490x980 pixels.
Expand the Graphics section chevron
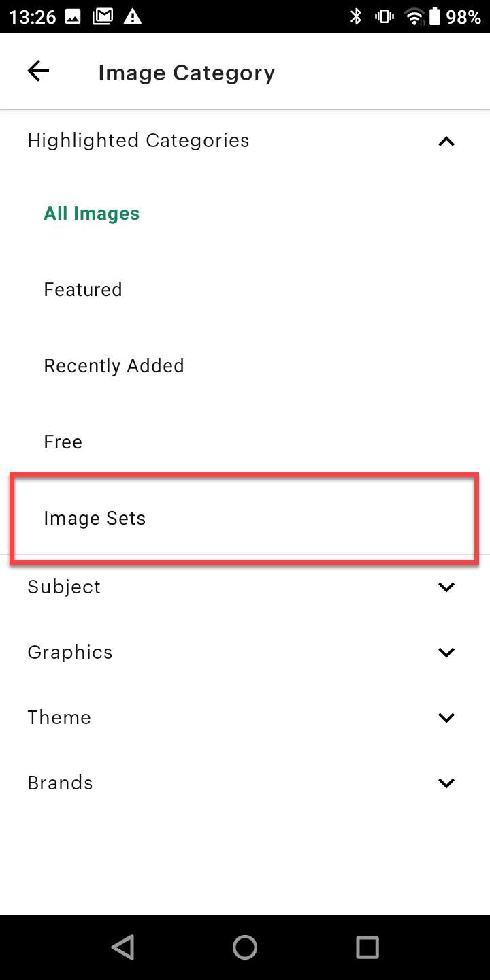tap(446, 653)
